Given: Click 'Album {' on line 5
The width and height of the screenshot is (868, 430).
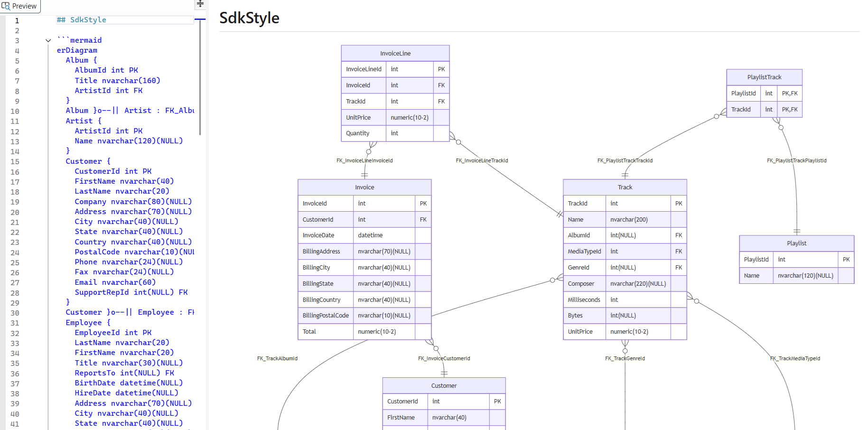Looking at the screenshot, I should [x=81, y=60].
